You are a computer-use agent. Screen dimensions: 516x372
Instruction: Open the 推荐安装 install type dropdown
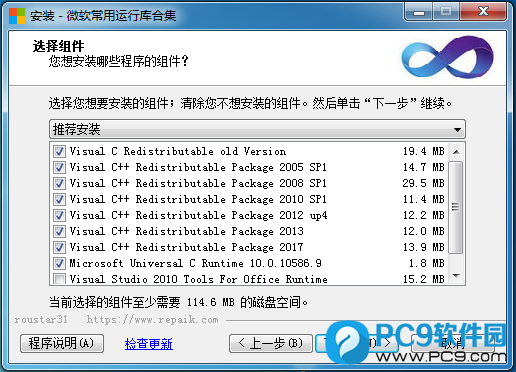pyautogui.click(x=257, y=129)
